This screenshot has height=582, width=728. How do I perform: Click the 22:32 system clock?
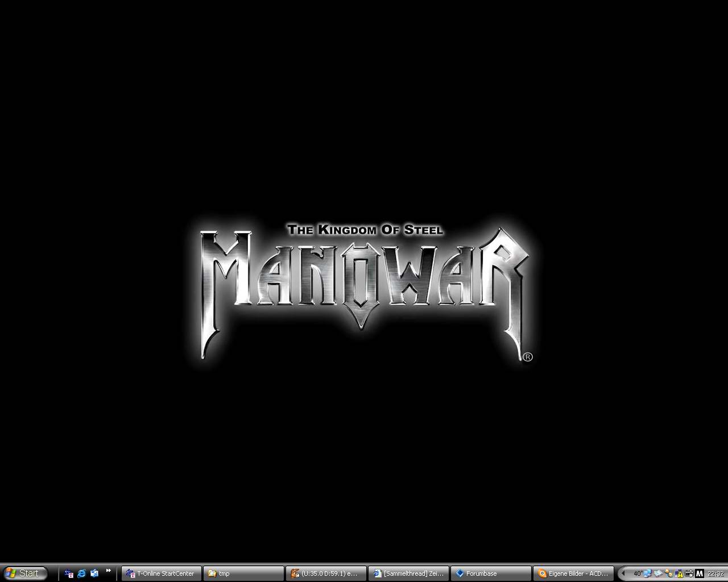coord(716,573)
